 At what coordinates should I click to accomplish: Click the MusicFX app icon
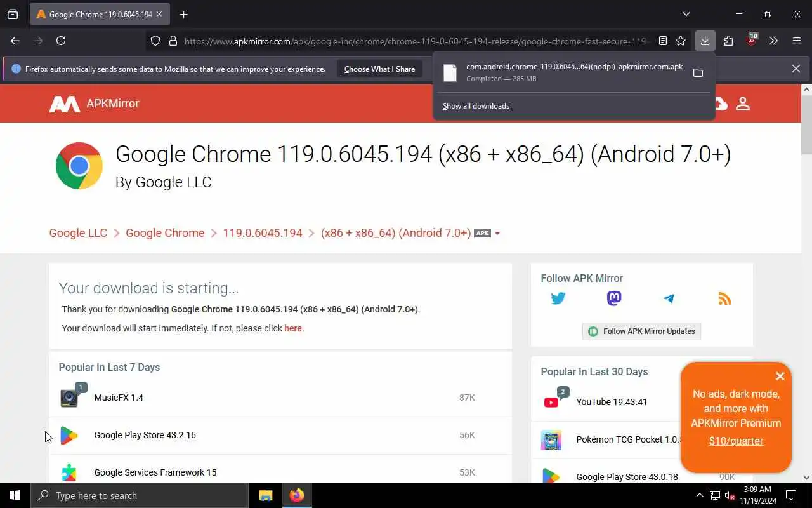pyautogui.click(x=69, y=398)
